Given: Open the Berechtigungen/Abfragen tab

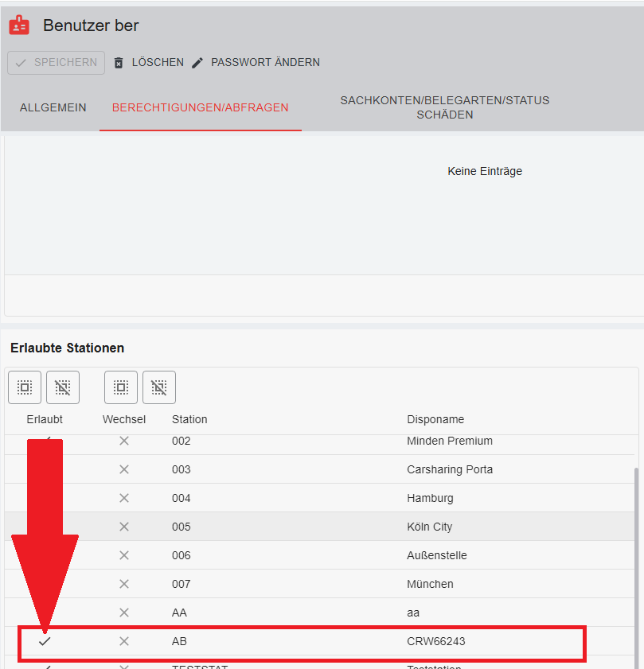Looking at the screenshot, I should 200,107.
